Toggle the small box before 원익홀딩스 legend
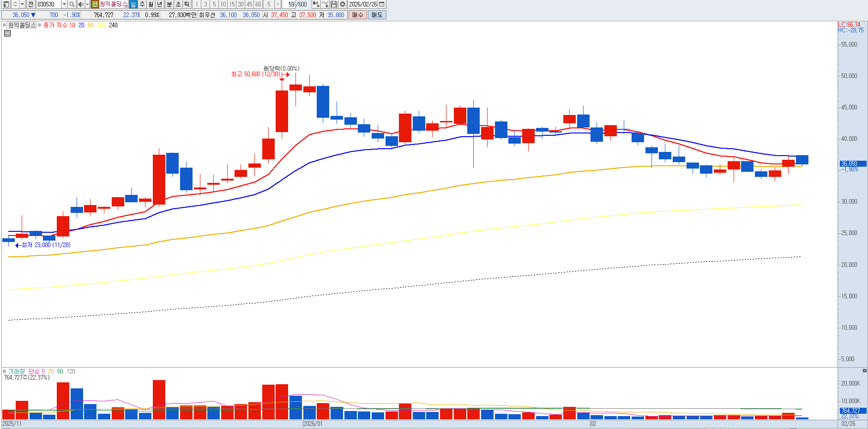The height and width of the screenshot is (429, 868). click(5, 25)
